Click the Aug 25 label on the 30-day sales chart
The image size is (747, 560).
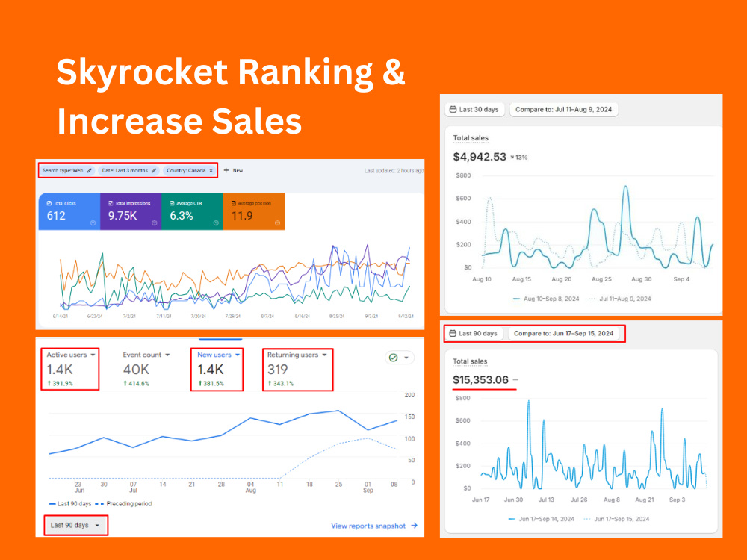[601, 279]
